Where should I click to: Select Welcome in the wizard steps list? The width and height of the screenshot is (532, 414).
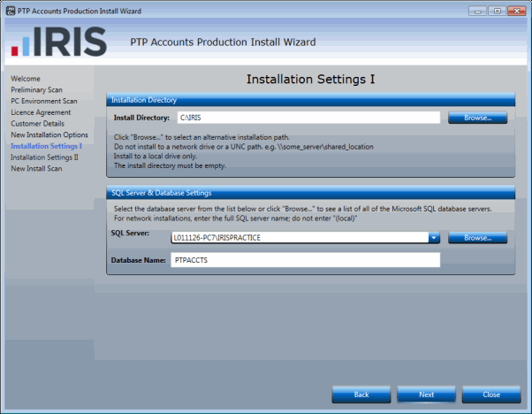click(26, 79)
